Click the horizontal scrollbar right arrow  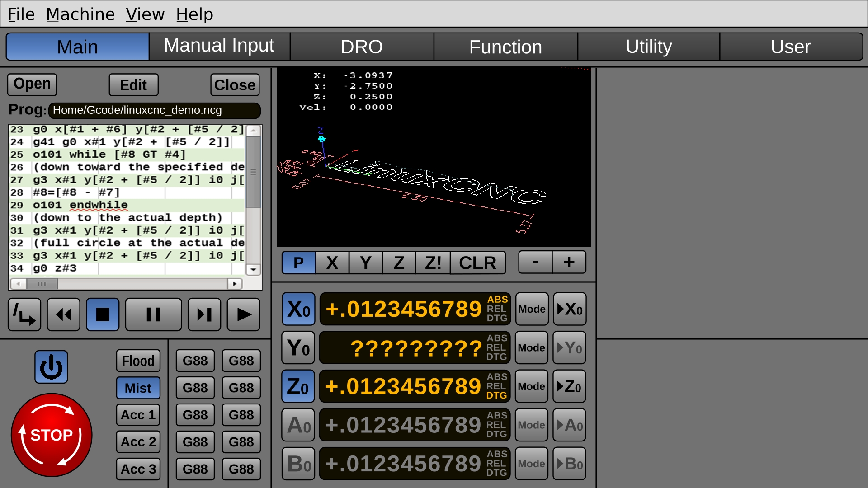[x=234, y=284]
